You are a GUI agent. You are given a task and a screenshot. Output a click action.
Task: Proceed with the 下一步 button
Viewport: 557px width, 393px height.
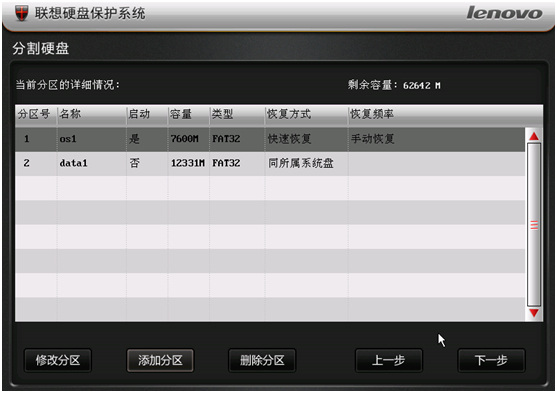[x=491, y=360]
